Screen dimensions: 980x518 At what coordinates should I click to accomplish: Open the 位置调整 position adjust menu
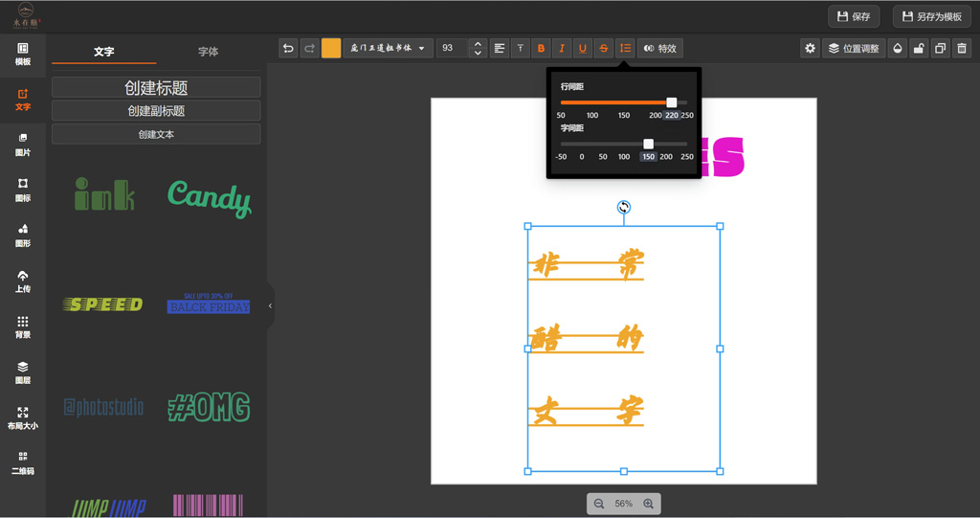[x=854, y=48]
